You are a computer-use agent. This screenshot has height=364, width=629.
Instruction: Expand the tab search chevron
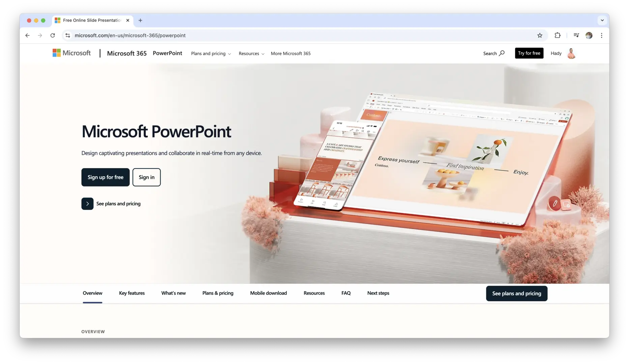[602, 20]
